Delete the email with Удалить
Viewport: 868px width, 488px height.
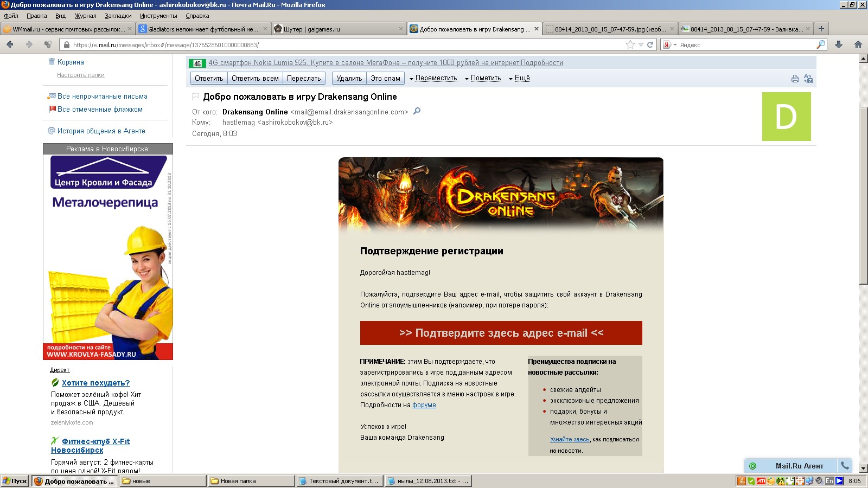[x=349, y=78]
